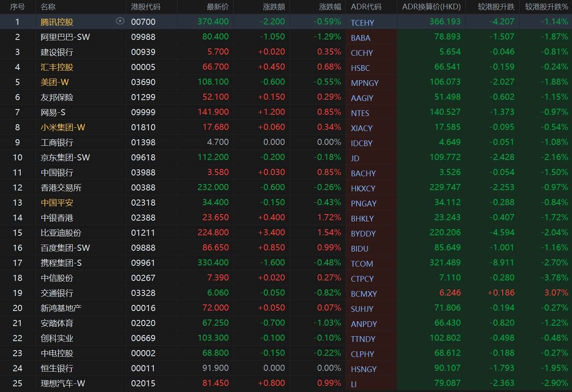Click 比亚迪股份 latest price 224.800
The height and width of the screenshot is (392, 572).
tap(213, 232)
